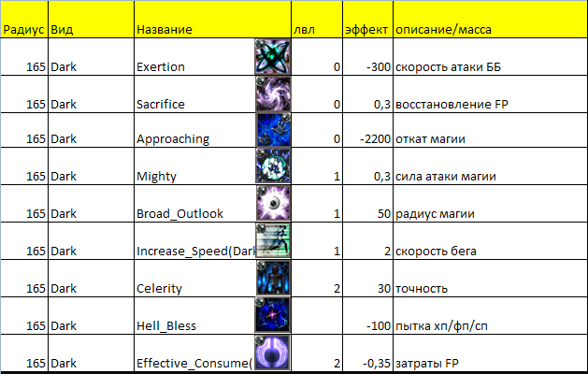Image resolution: width=588 pixels, height=374 pixels.
Task: Click the Hell_Bless skill icon
Action: pyautogui.click(x=273, y=316)
